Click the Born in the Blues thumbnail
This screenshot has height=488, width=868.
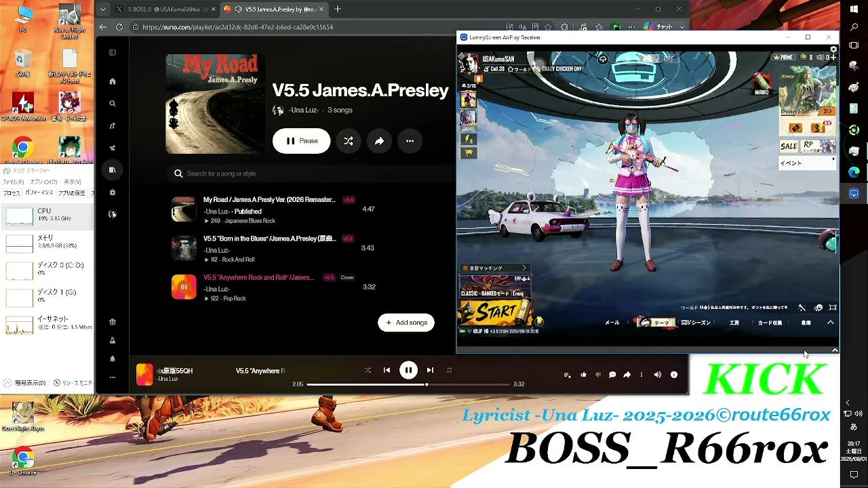point(184,248)
